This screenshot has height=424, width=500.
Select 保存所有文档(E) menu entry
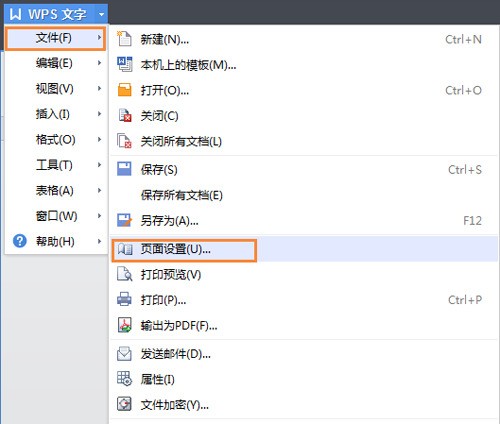click(x=304, y=195)
